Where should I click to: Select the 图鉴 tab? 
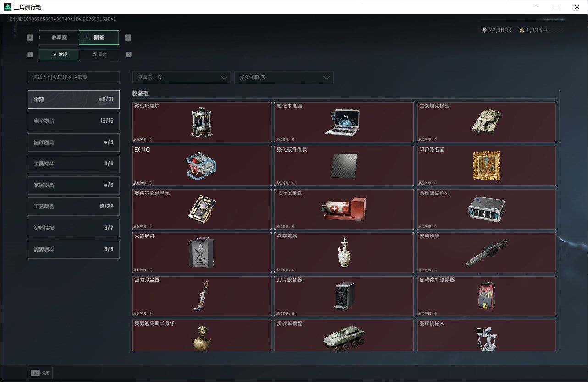click(99, 38)
